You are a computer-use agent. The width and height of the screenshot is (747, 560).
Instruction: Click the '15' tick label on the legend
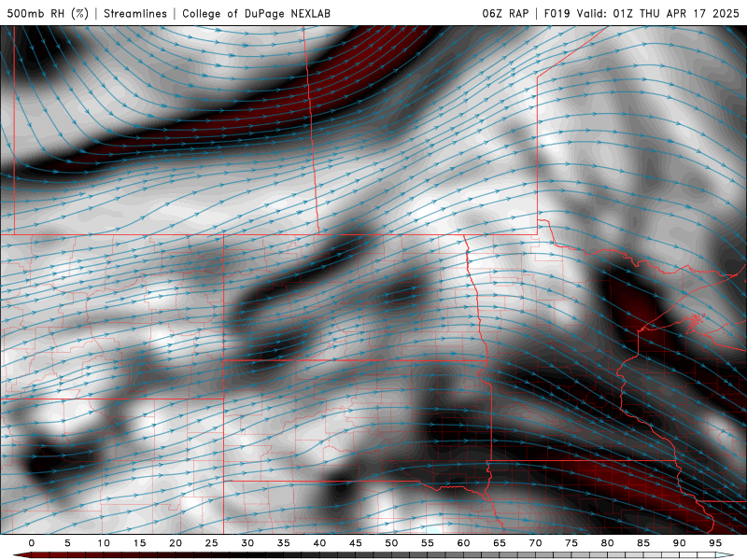coord(139,543)
